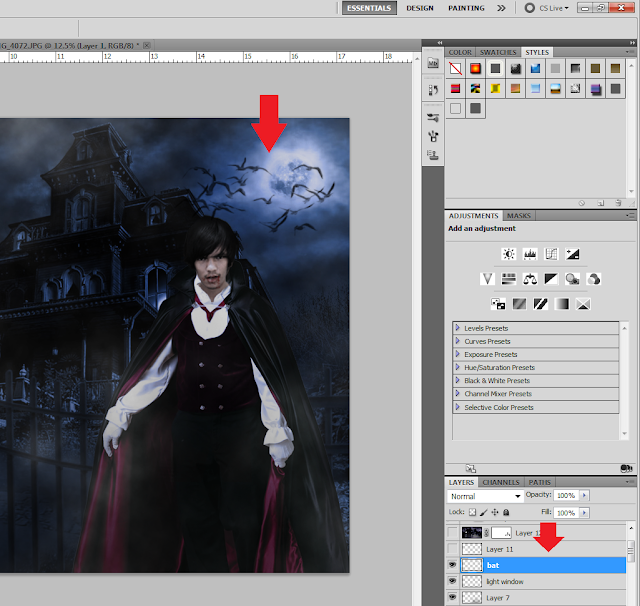Toggle lock all padlock
640x606 pixels.
(506, 512)
